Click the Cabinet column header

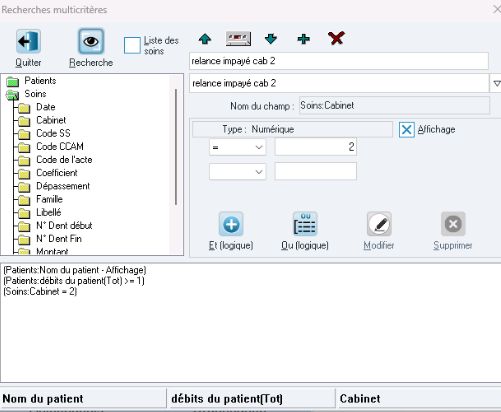coord(419,398)
